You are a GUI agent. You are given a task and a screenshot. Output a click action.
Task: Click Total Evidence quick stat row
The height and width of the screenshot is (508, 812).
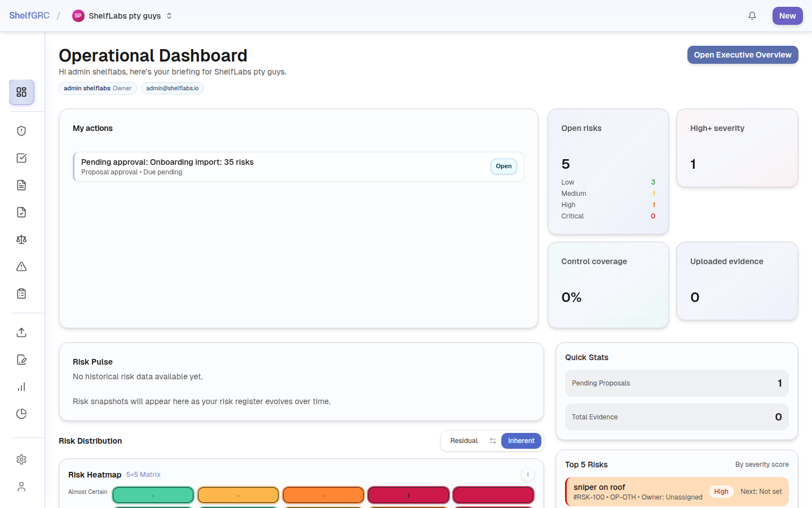coord(677,417)
